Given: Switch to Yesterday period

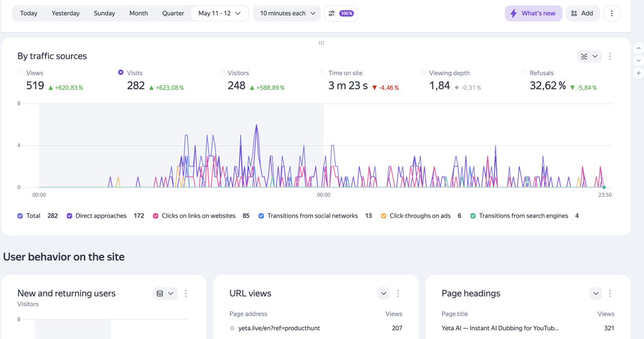Looking at the screenshot, I should click(x=66, y=13).
